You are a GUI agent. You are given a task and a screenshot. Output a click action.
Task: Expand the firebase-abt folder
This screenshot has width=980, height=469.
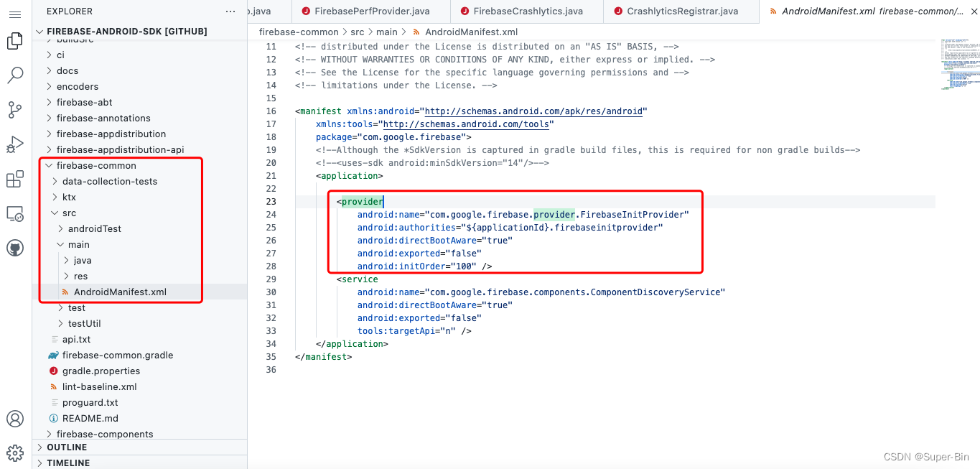[140, 102]
